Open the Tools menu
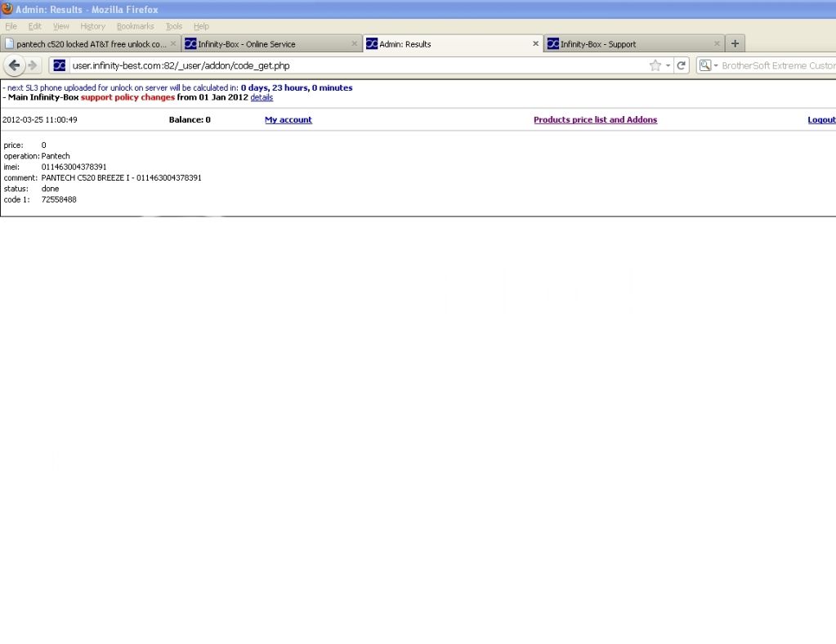The width and height of the screenshot is (836, 644). point(173,26)
